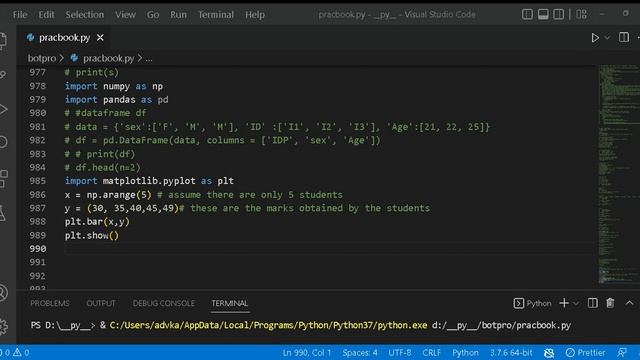This screenshot has height=360, width=640.
Task: Click the disabled-sync icon before Prettier
Action: (x=549, y=352)
